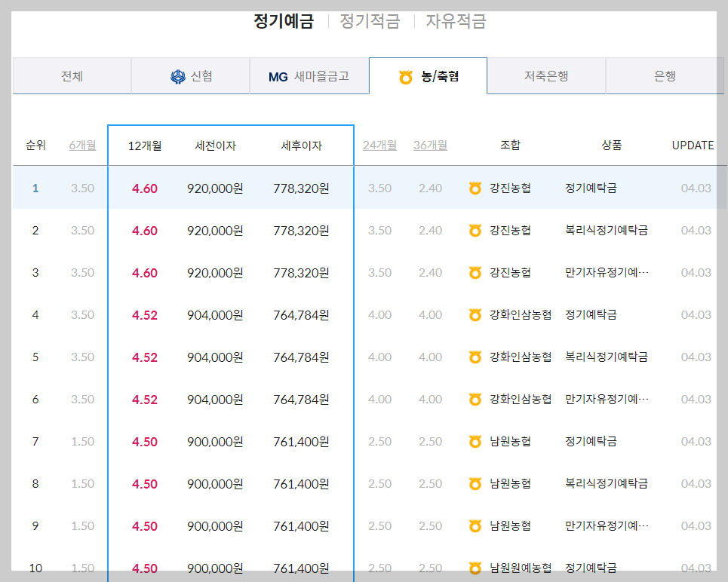
Task: Click 농협 icon in rank 8 row
Action: [x=475, y=483]
